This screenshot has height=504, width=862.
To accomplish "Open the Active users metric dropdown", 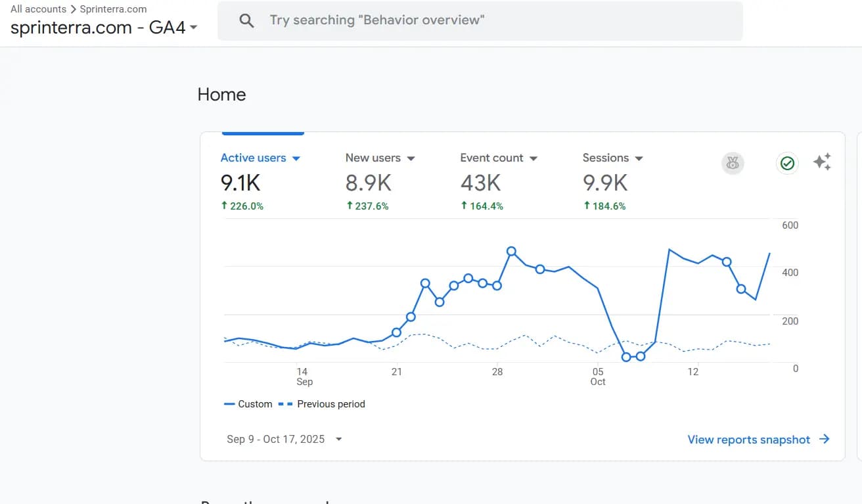I will 260,158.
